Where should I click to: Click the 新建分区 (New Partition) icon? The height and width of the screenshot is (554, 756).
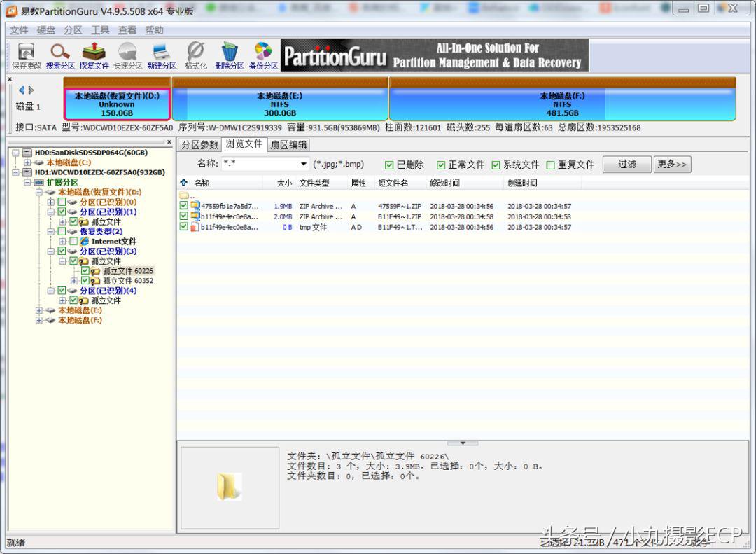162,55
